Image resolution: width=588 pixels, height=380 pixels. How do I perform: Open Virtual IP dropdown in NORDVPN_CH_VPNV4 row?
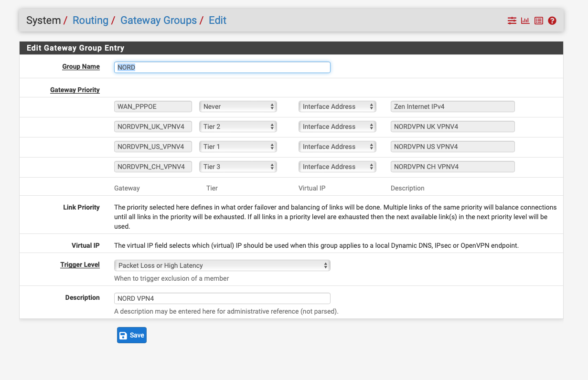(337, 167)
